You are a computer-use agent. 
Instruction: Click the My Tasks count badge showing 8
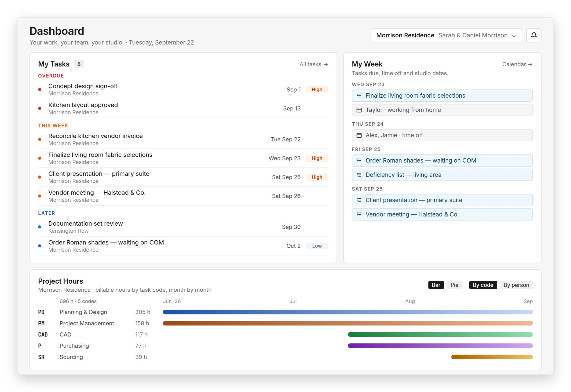point(79,64)
